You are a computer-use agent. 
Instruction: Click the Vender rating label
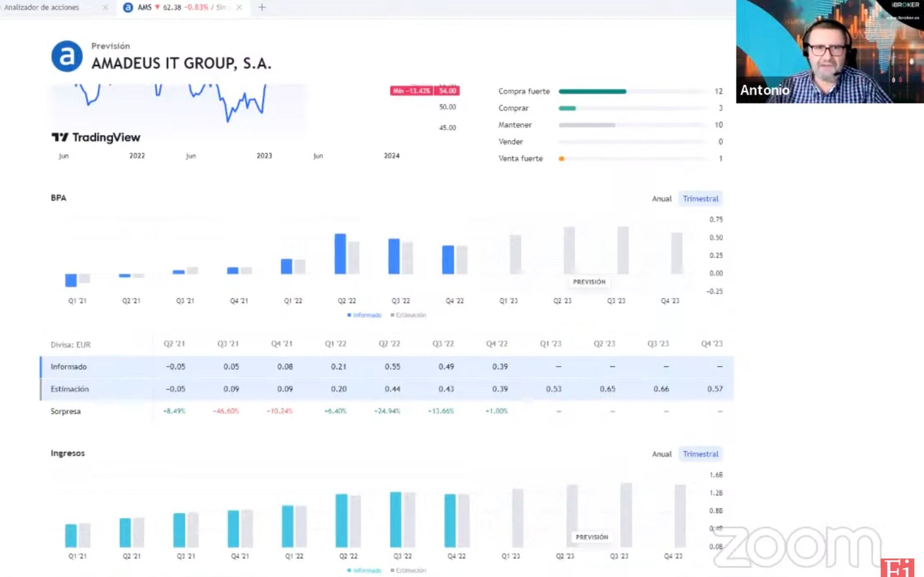(511, 142)
